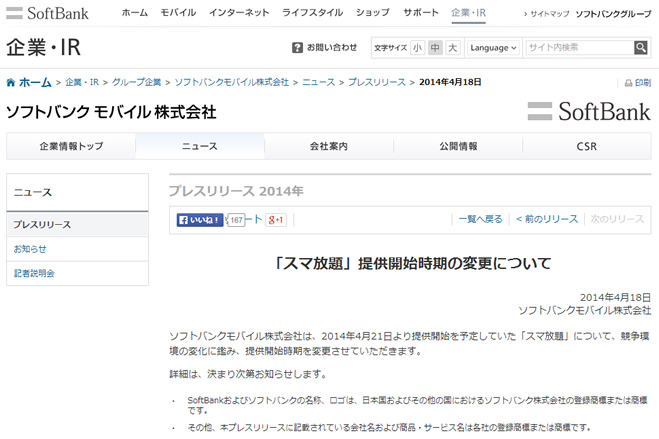Click 一覧へ戻る link

pyautogui.click(x=480, y=219)
